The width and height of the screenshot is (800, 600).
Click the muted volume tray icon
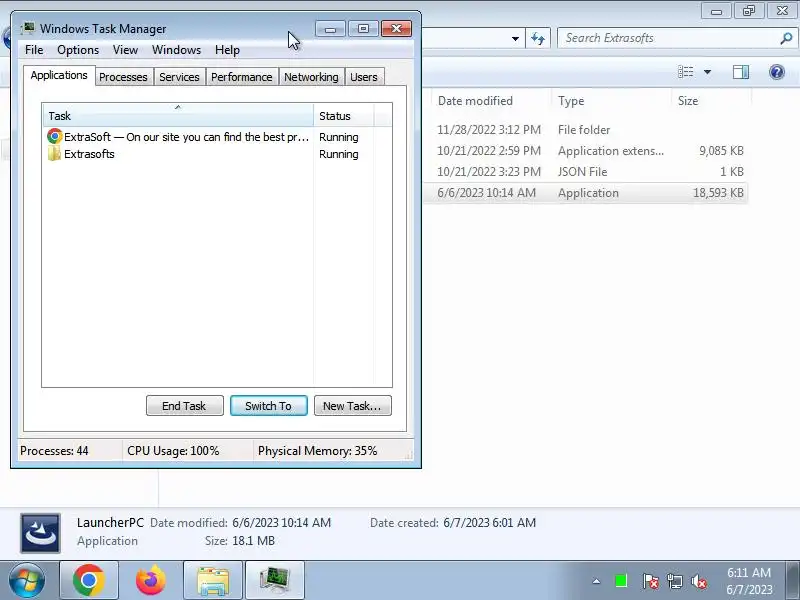tap(698, 581)
